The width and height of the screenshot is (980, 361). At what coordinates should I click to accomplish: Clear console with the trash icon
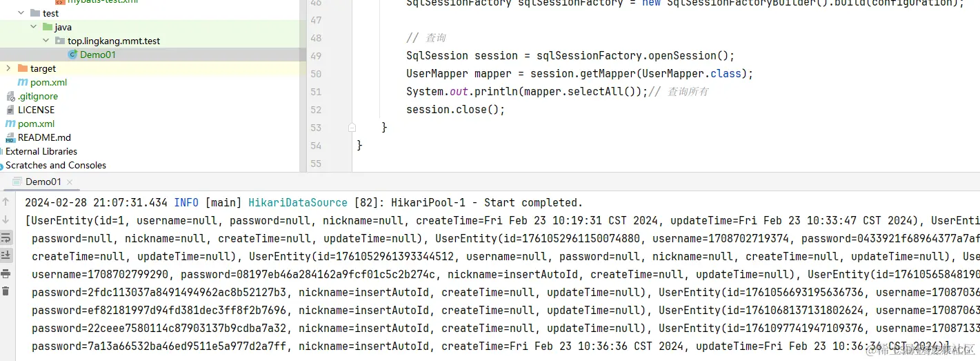coord(6,291)
